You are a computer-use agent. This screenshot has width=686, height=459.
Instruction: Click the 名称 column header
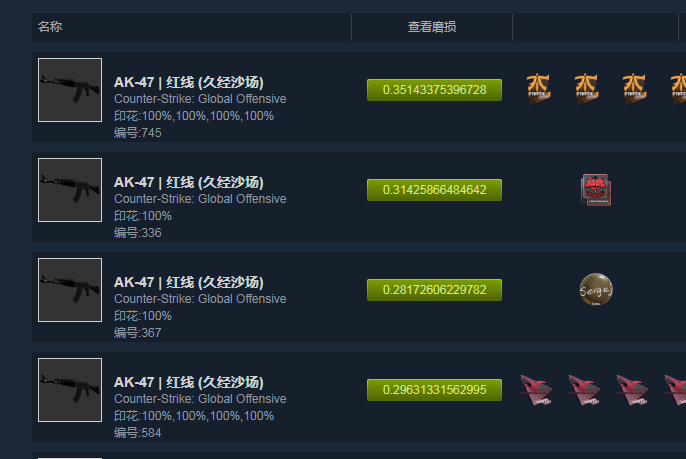[x=50, y=27]
